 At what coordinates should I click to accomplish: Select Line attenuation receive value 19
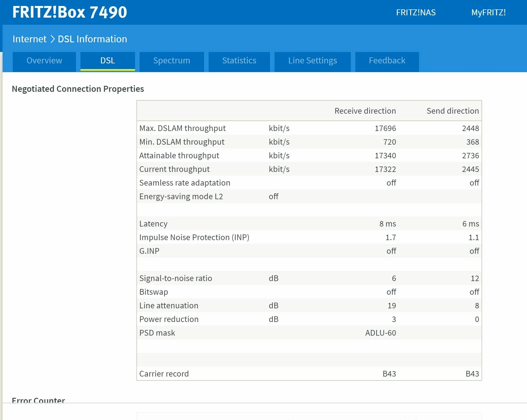[392, 305]
